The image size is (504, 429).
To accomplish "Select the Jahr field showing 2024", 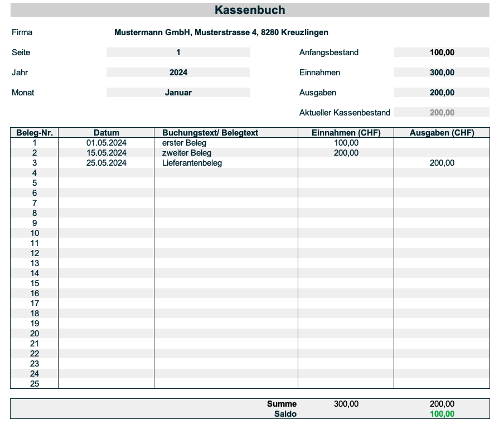I will pyautogui.click(x=178, y=73).
